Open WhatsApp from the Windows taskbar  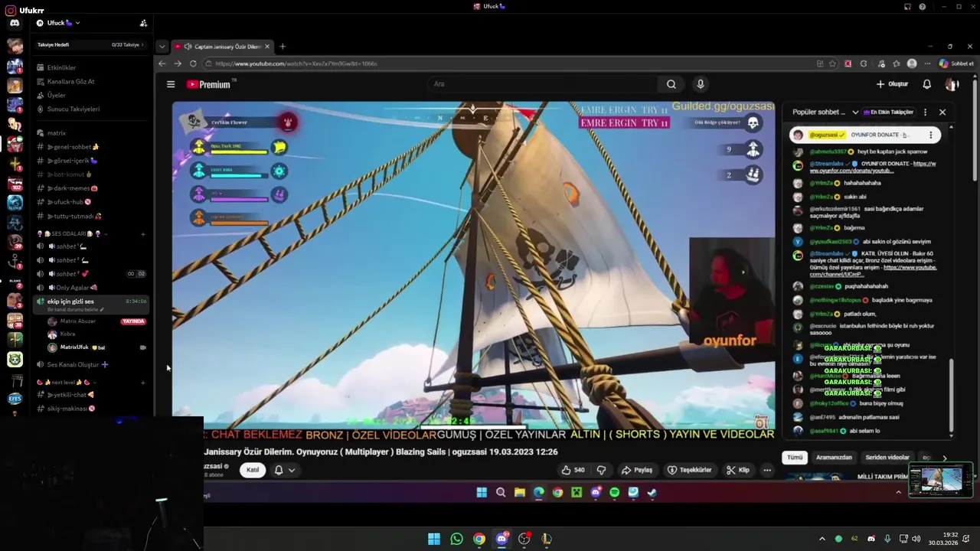click(456, 539)
